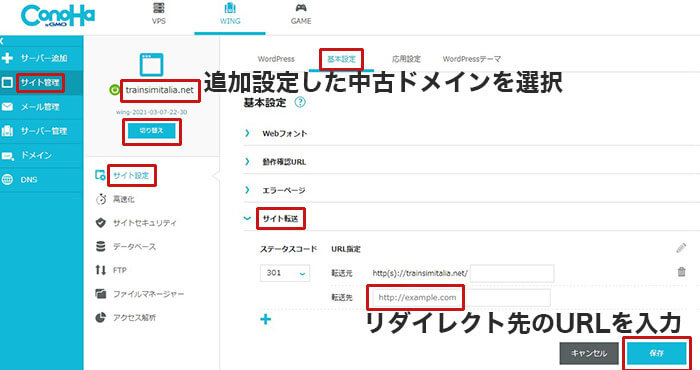Open サイトセキュリティ shield icon
700x370 pixels.
(x=101, y=222)
